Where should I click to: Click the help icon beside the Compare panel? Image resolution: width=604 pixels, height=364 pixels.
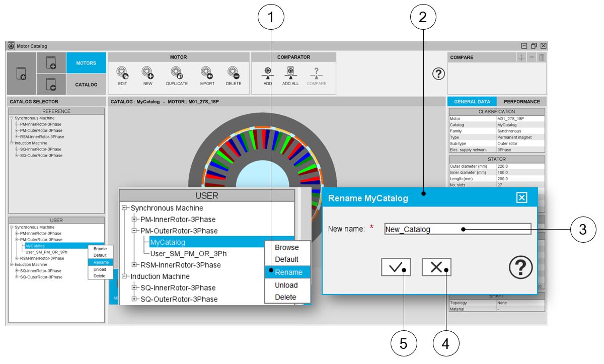[439, 74]
